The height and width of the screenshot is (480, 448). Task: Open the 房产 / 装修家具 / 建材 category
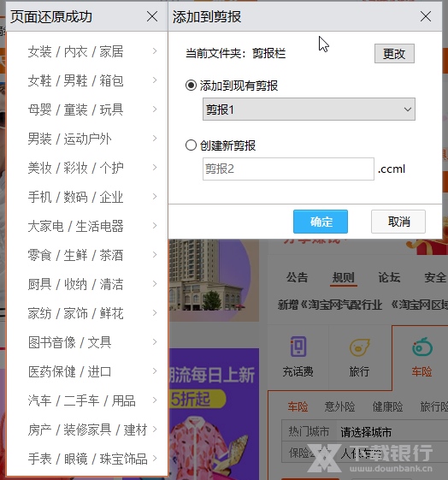point(87,430)
